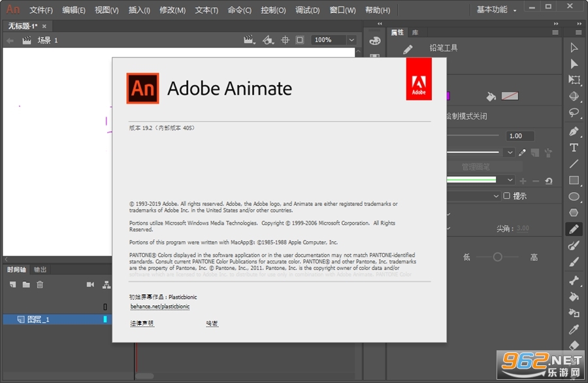Toggle clip content outside the stage
This screenshot has width=588, height=383.
point(300,40)
